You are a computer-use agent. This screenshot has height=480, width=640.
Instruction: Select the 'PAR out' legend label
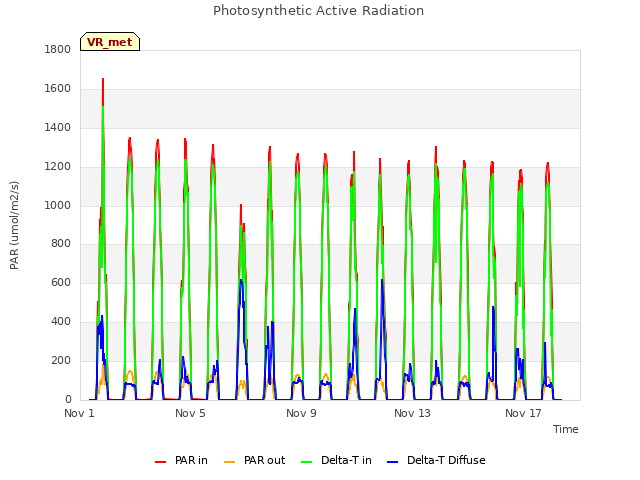click(264, 460)
